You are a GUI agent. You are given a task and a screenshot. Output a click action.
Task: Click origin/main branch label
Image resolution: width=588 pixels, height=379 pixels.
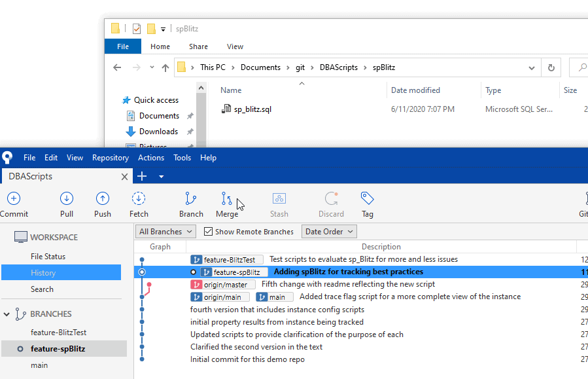[220, 297]
